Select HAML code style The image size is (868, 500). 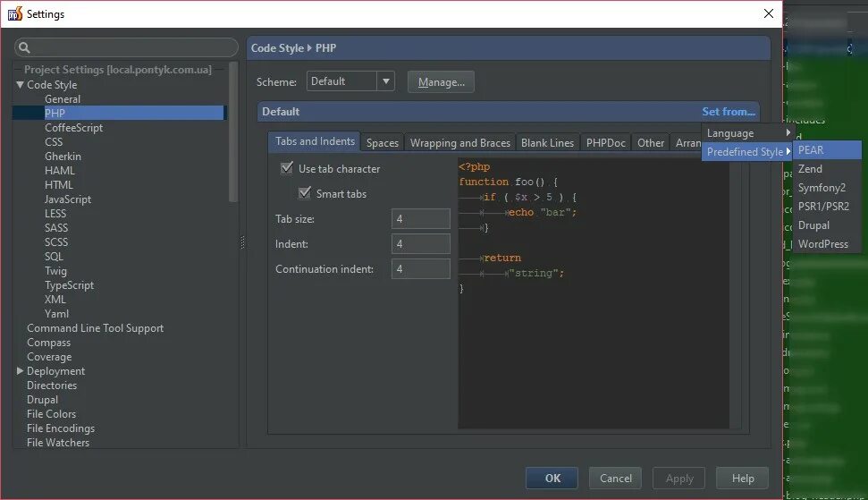(59, 171)
